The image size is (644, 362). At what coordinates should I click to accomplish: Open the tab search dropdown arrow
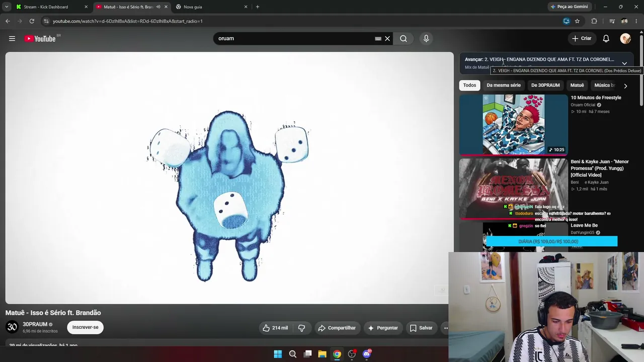[7, 7]
